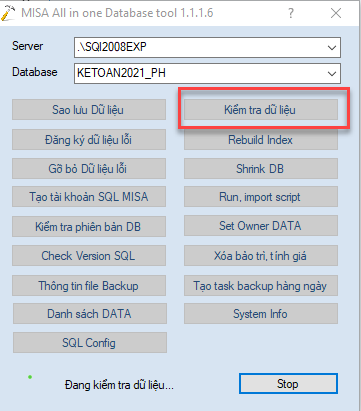Viewport: 361px width, 411px height.
Task: Click the Đang kiểm tra dữ liệu status text
Action: tap(119, 385)
